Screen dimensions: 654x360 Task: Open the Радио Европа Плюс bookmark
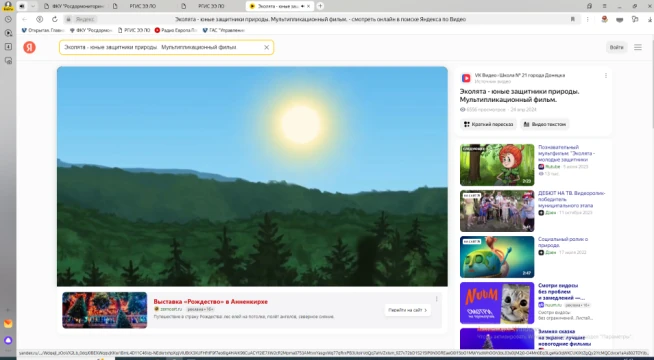click(176, 30)
